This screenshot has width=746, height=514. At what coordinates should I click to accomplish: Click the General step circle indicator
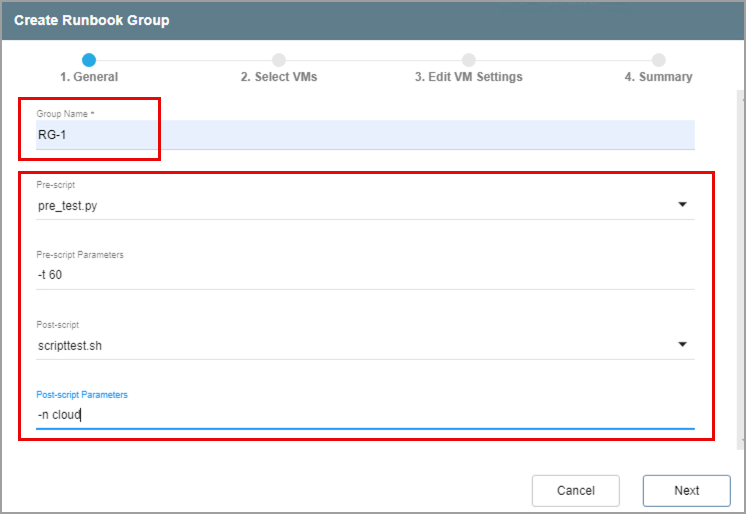coord(89,60)
